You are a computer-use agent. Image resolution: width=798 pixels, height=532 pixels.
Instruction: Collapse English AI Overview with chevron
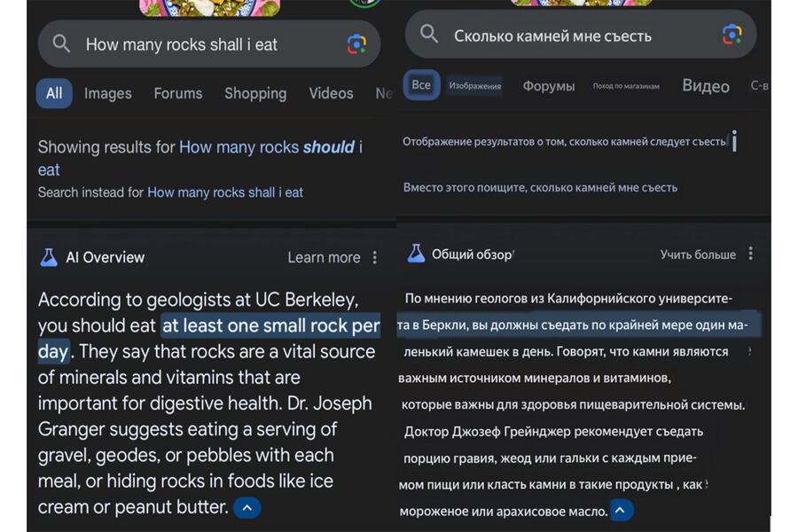click(246, 508)
